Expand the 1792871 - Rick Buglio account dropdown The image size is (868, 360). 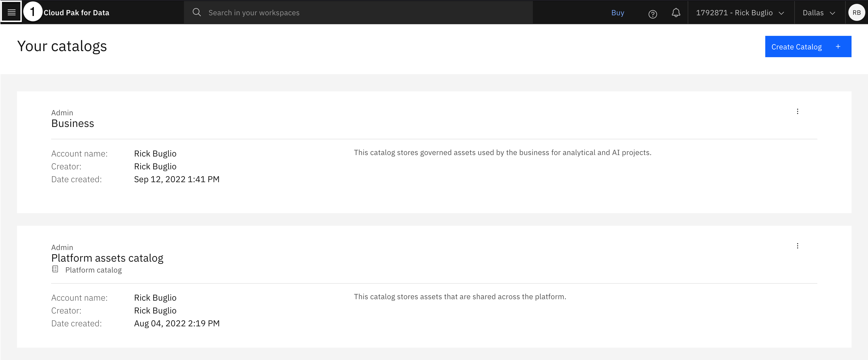point(740,13)
